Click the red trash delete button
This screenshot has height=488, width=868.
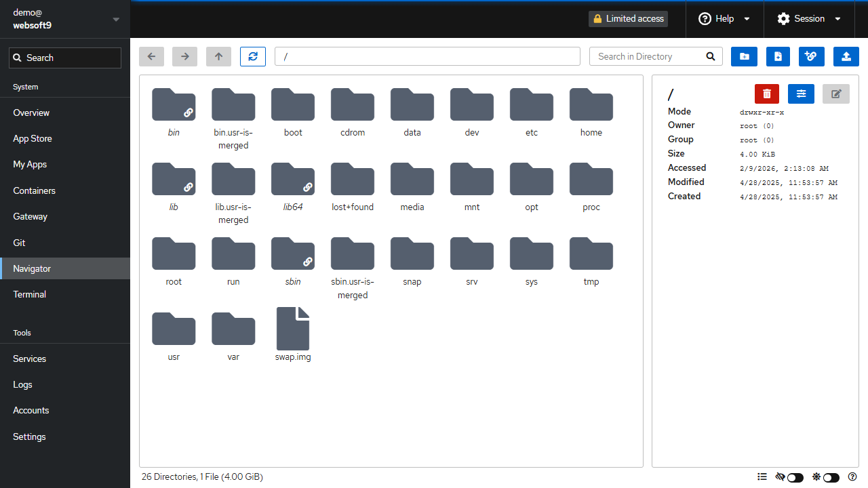pyautogui.click(x=767, y=94)
